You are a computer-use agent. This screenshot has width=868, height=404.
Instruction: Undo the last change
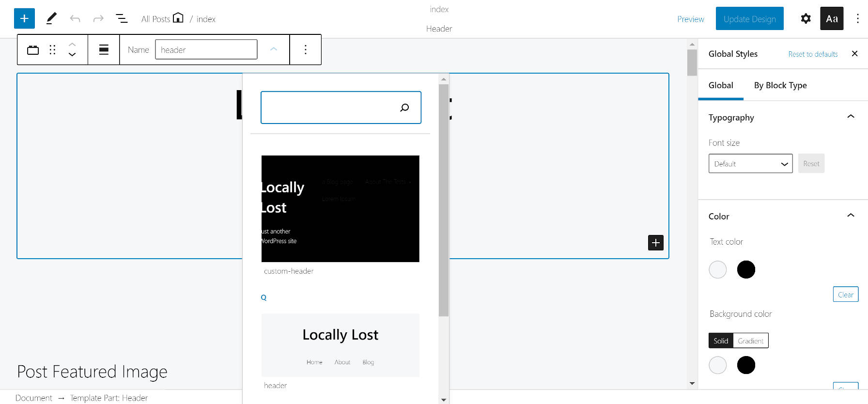(75, 19)
